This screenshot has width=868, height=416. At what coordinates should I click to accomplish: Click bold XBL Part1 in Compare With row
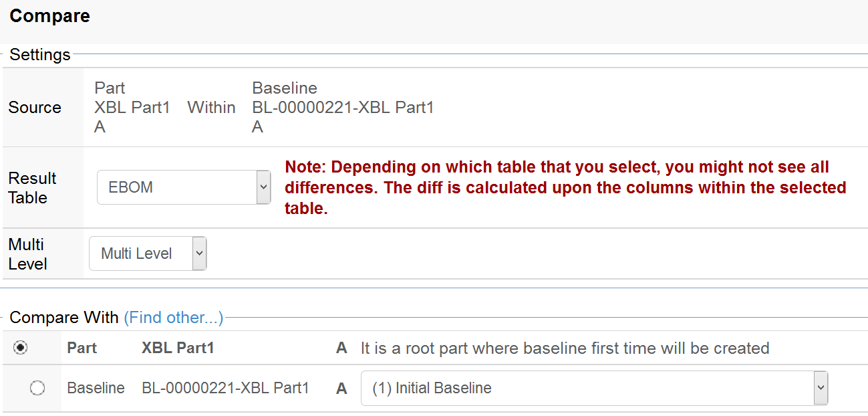point(178,348)
